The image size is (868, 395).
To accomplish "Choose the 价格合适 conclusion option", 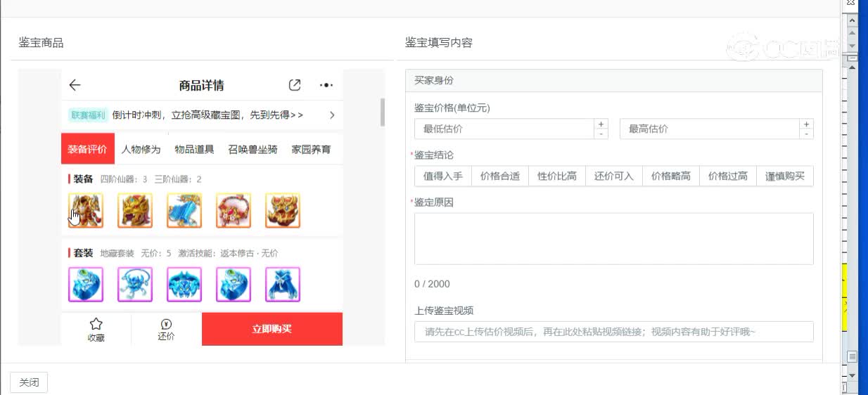I will click(x=500, y=176).
